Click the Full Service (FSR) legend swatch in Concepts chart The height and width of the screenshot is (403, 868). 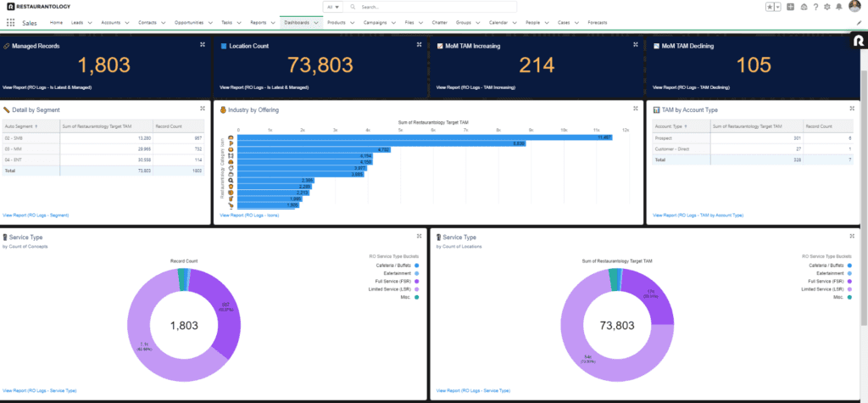(415, 281)
